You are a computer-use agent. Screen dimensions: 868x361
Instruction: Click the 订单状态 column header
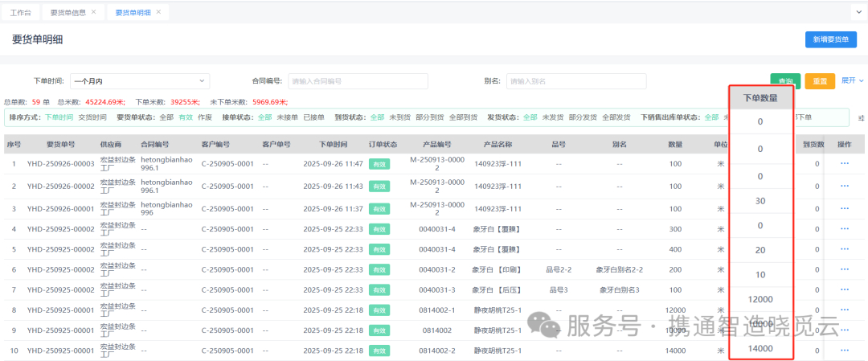click(x=383, y=145)
